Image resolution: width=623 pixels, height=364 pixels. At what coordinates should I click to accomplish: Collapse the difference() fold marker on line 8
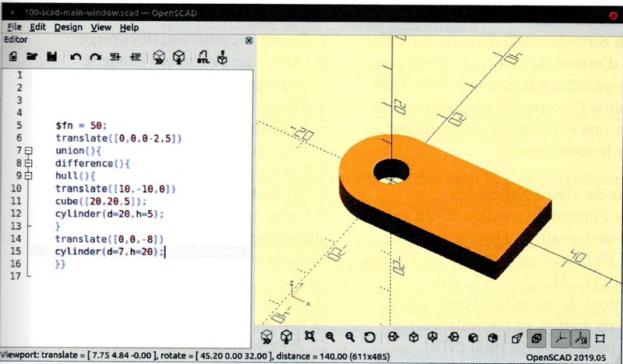click(29, 163)
